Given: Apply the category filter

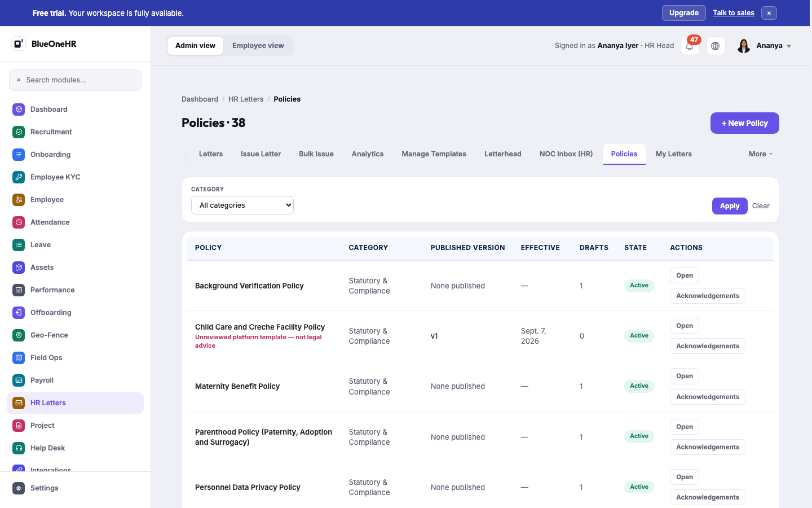Looking at the screenshot, I should pyautogui.click(x=730, y=206).
